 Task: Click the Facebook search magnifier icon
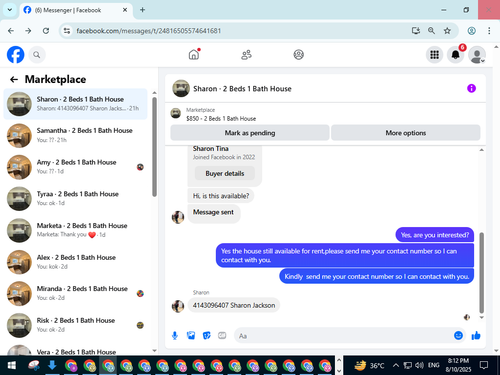(37, 55)
